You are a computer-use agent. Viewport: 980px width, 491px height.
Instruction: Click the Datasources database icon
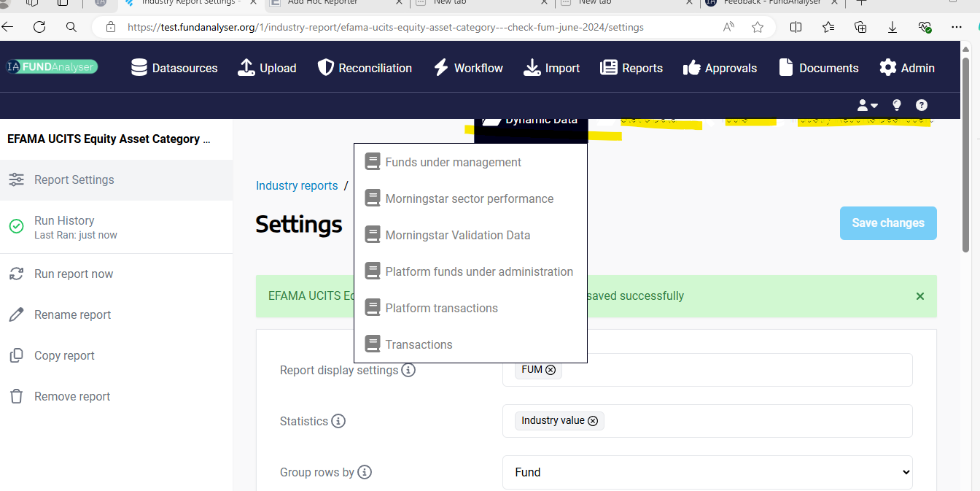[139, 68]
